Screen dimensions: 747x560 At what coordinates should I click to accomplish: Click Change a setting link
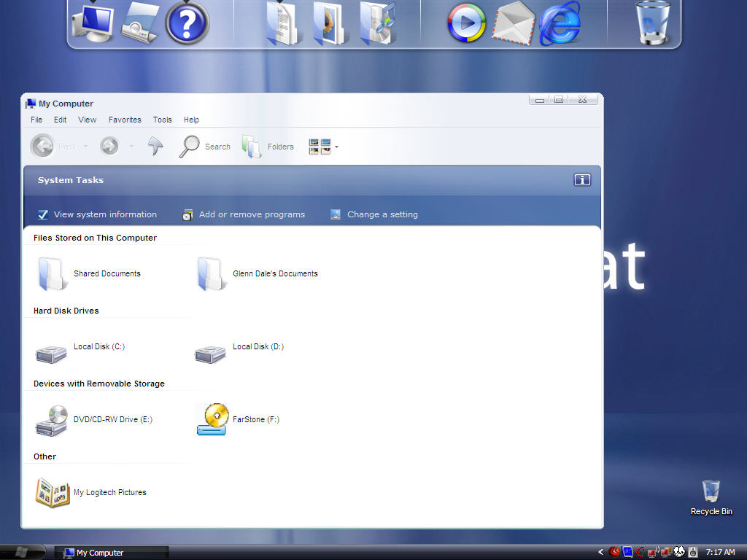tap(382, 214)
